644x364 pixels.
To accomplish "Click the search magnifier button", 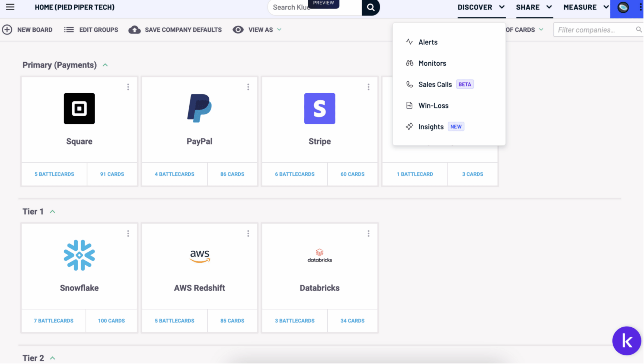I will (371, 7).
